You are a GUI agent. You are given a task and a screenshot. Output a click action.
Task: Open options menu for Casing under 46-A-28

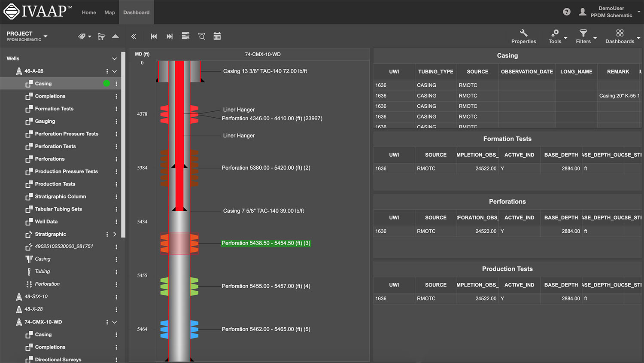(x=116, y=84)
